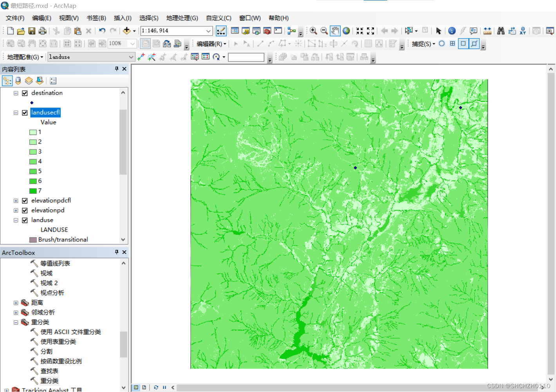The height and width of the screenshot is (392, 556).
Task: Select the Zoom In tool
Action: pyautogui.click(x=313, y=31)
